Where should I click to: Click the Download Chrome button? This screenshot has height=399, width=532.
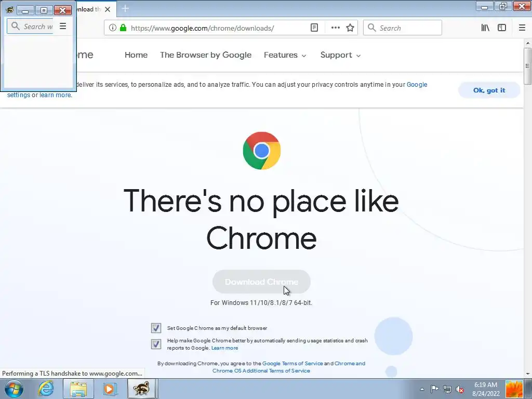pyautogui.click(x=261, y=282)
